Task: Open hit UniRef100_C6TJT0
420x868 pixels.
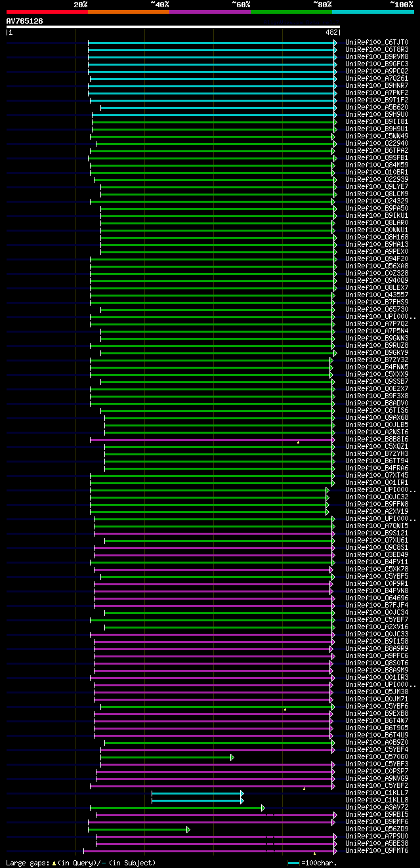Action: (x=377, y=43)
